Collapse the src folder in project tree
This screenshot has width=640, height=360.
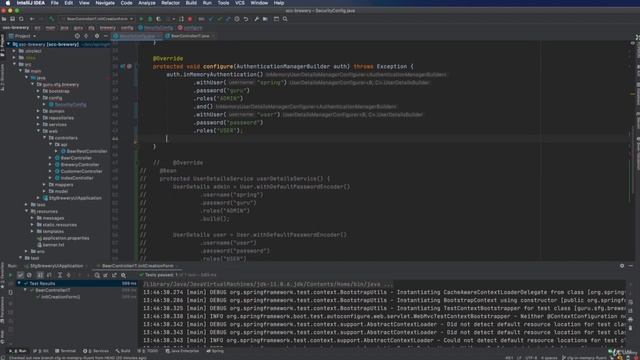tap(15, 64)
